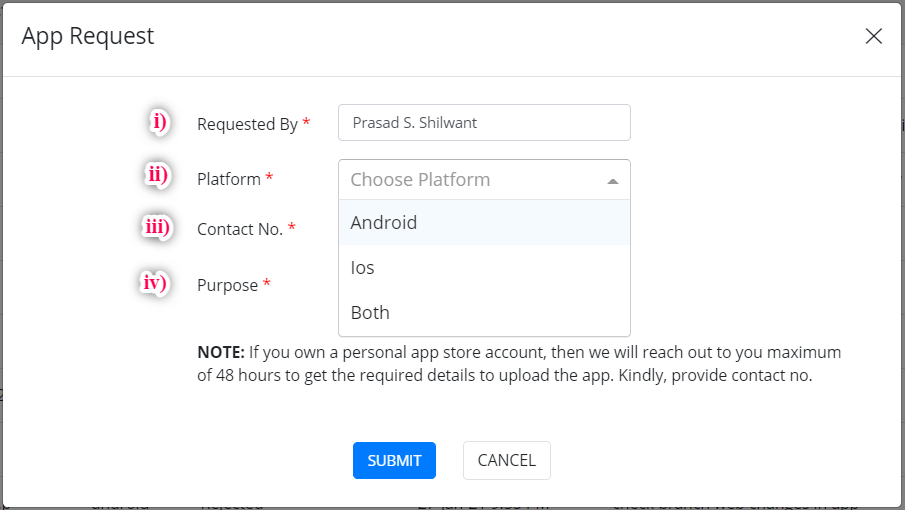The height and width of the screenshot is (510, 905).
Task: Focus the Requested By name field
Action: pos(484,123)
